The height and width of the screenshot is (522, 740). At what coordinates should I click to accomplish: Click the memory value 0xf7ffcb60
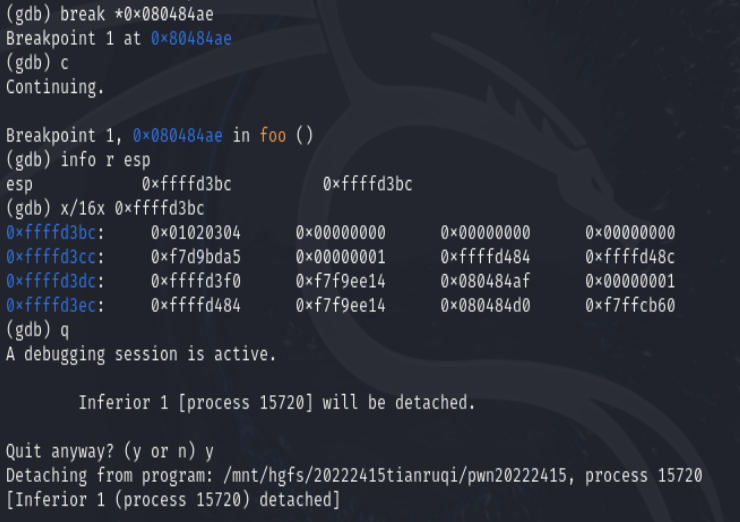631,305
